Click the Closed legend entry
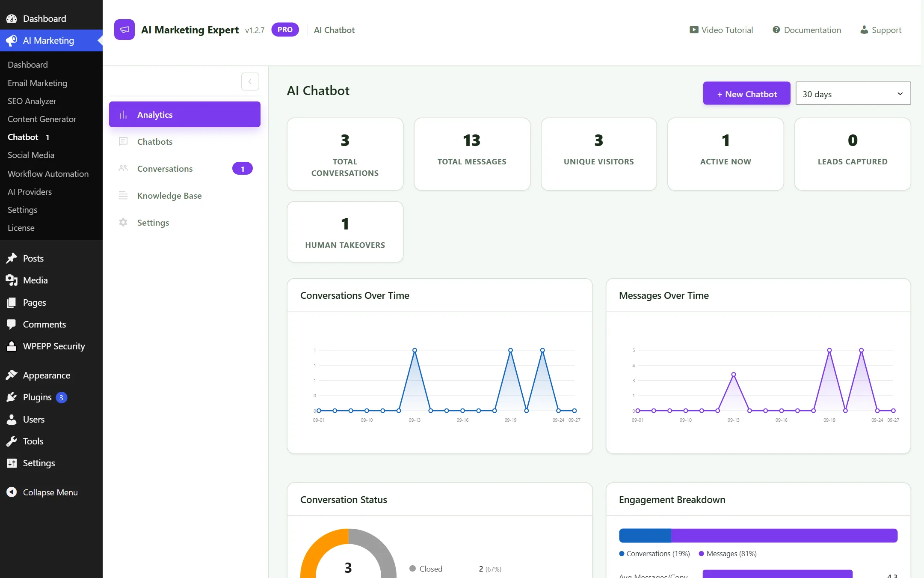 [426, 569]
